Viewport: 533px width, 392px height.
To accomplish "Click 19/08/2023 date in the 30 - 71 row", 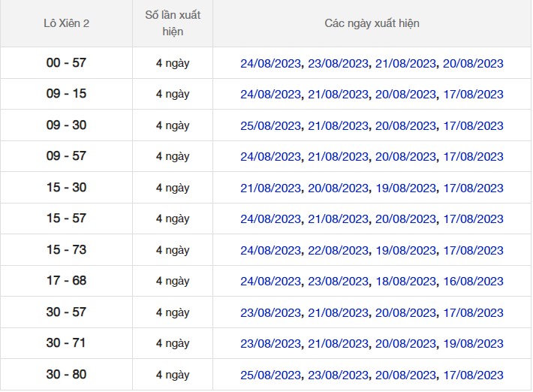I will (x=473, y=344).
